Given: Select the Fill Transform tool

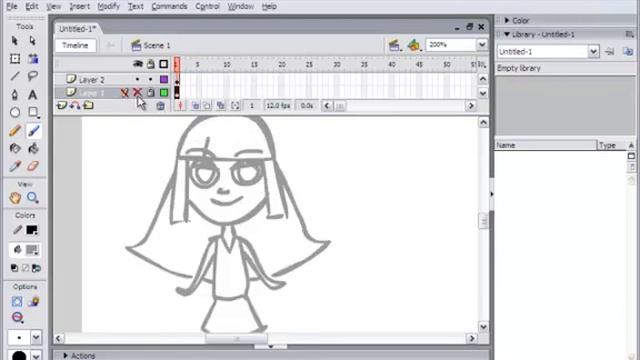Looking at the screenshot, I should point(33,58).
